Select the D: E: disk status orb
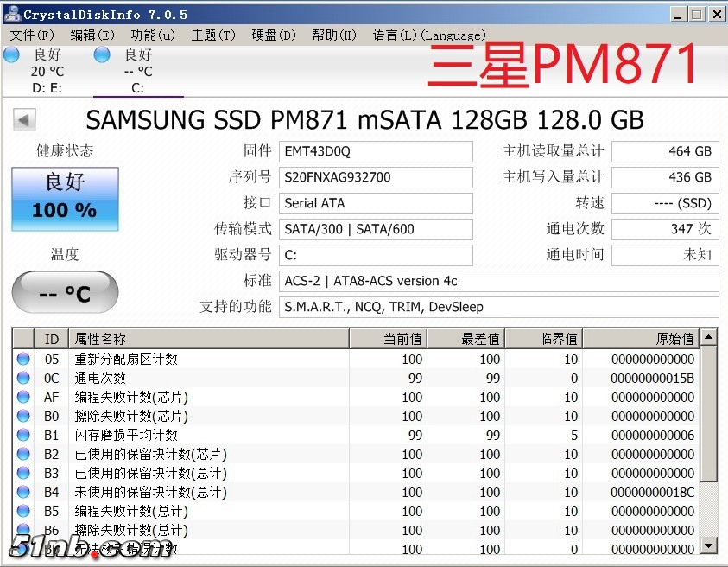728x567 pixels. click(x=11, y=55)
